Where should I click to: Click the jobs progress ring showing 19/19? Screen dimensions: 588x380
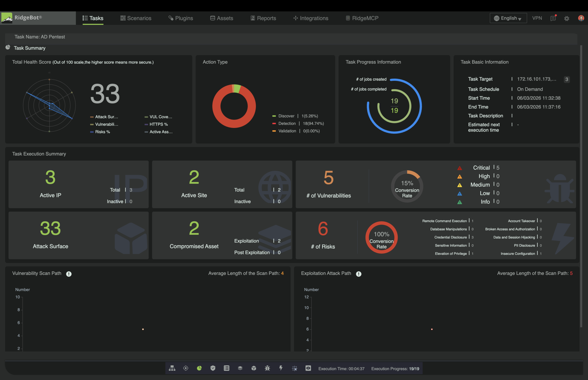(x=394, y=106)
